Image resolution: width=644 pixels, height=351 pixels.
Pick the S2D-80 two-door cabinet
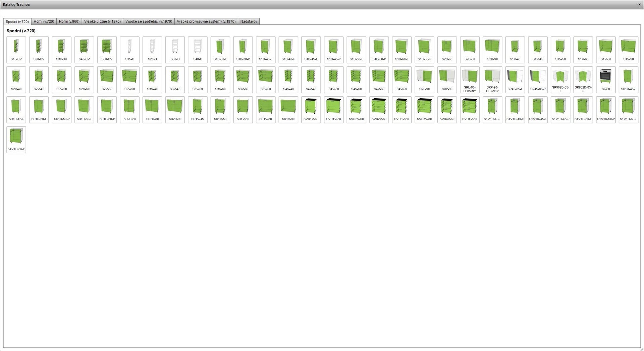(470, 50)
